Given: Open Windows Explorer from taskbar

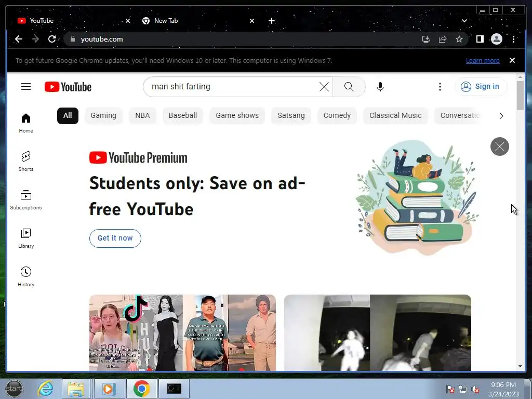Looking at the screenshot, I should tap(76, 389).
